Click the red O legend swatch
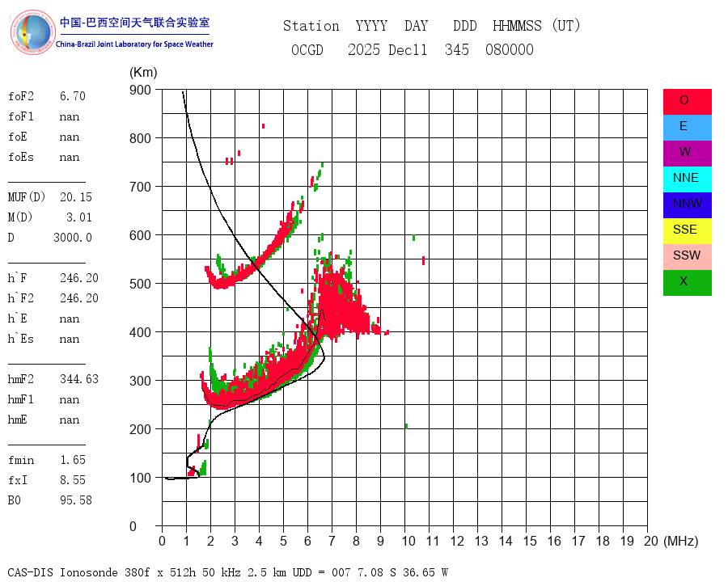The image size is (728, 582). [687, 102]
